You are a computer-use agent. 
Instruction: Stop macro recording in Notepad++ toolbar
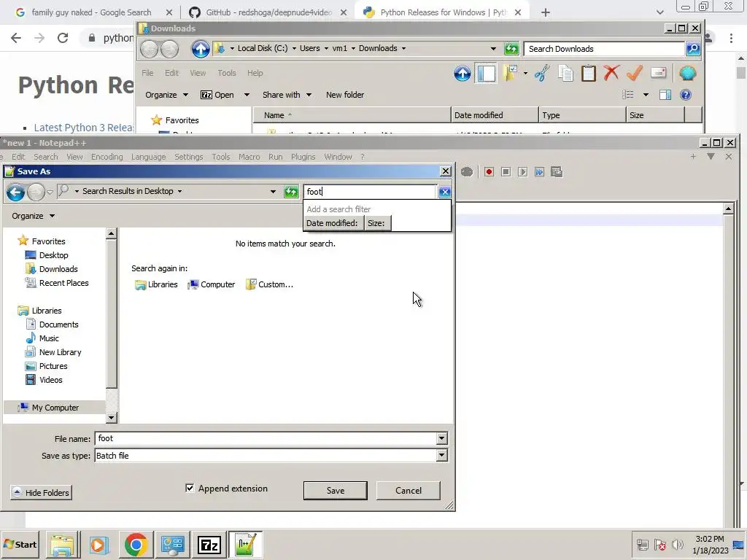[506, 172]
